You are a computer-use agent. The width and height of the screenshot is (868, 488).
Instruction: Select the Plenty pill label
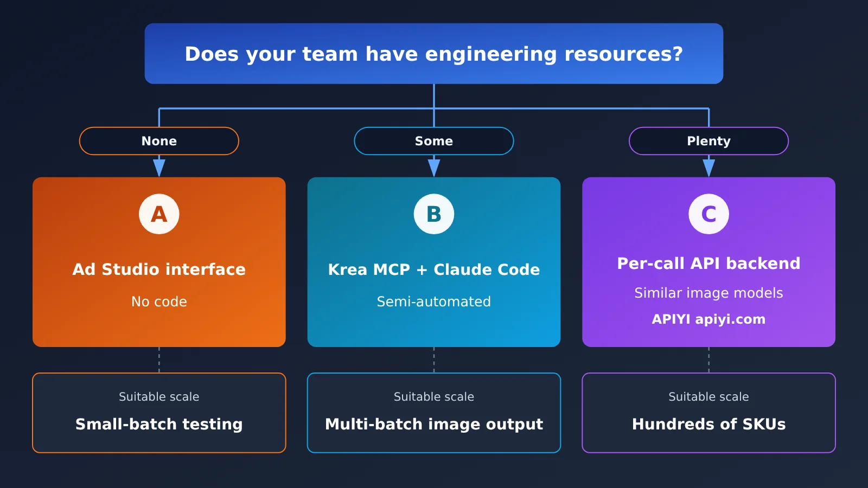709,141
